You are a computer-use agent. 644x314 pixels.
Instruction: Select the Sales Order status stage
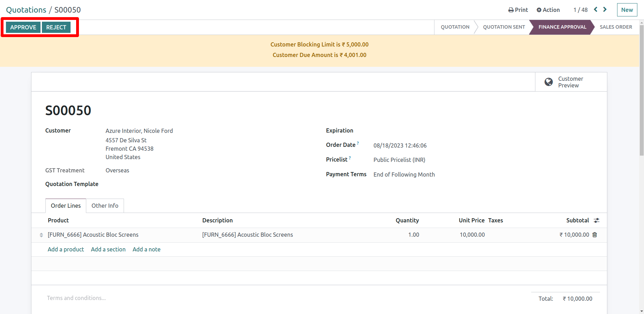coord(616,27)
